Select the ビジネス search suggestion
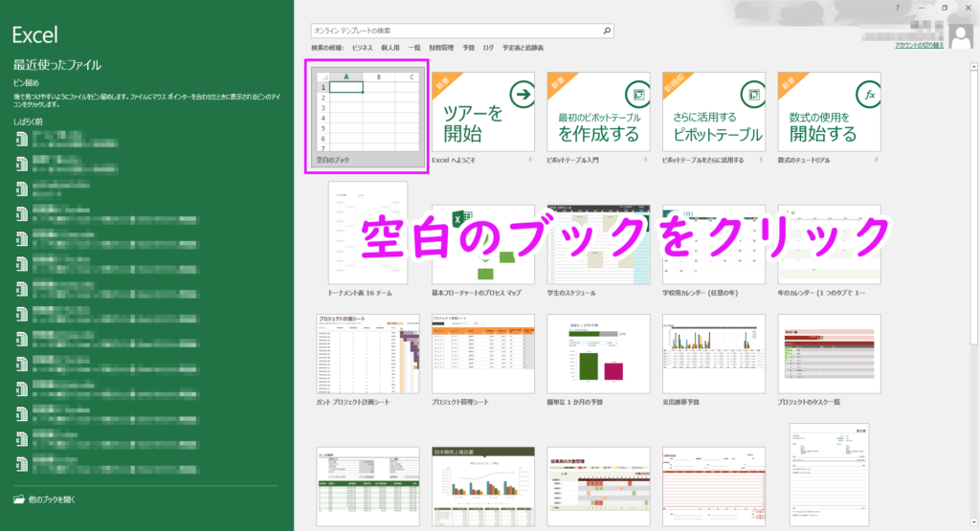 pyautogui.click(x=362, y=48)
